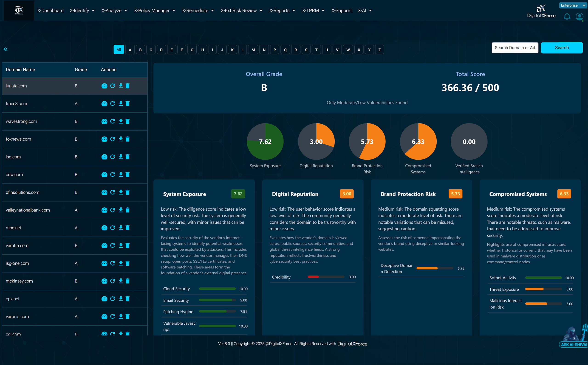The height and width of the screenshot is (365, 588).
Task: Filter domains by letter L
Action: pos(242,50)
